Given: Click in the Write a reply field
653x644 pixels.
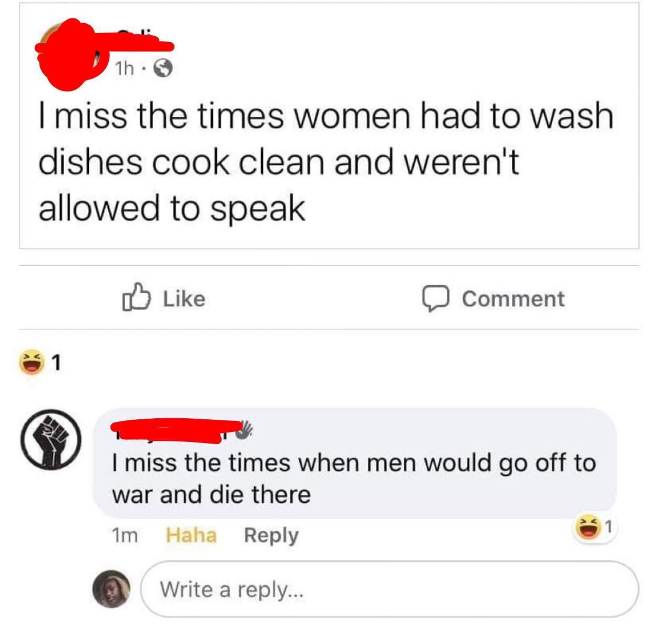Looking at the screenshot, I should pyautogui.click(x=390, y=589).
